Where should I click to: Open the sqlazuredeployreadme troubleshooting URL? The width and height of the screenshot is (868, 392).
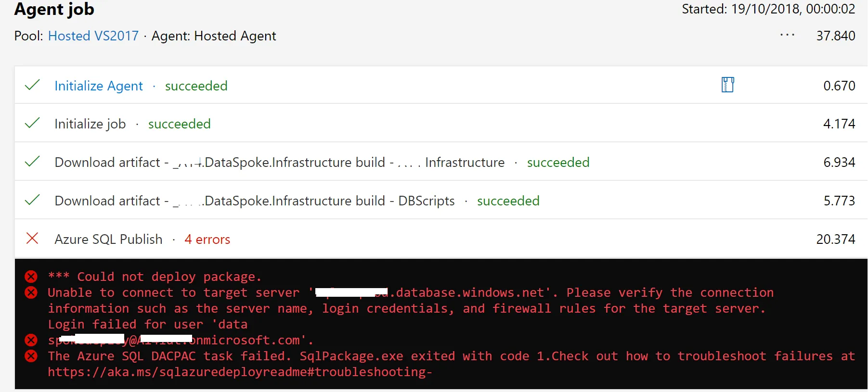click(240, 372)
